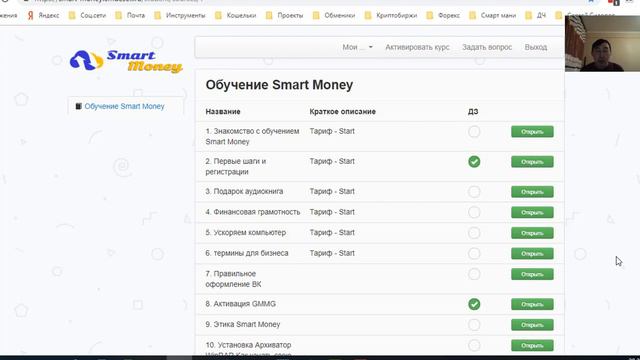Toggle ДЗ status for Финансовая грамотность
The image size is (640, 360).
[x=474, y=212]
